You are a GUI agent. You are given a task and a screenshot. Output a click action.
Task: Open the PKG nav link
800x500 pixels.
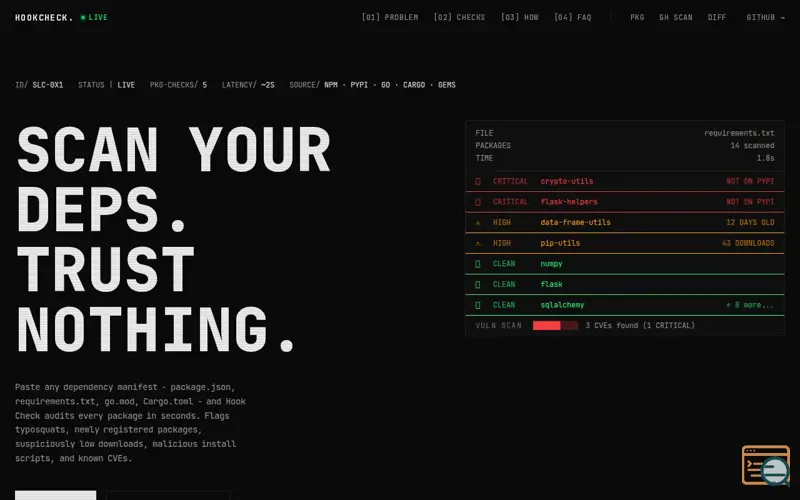pyautogui.click(x=637, y=17)
